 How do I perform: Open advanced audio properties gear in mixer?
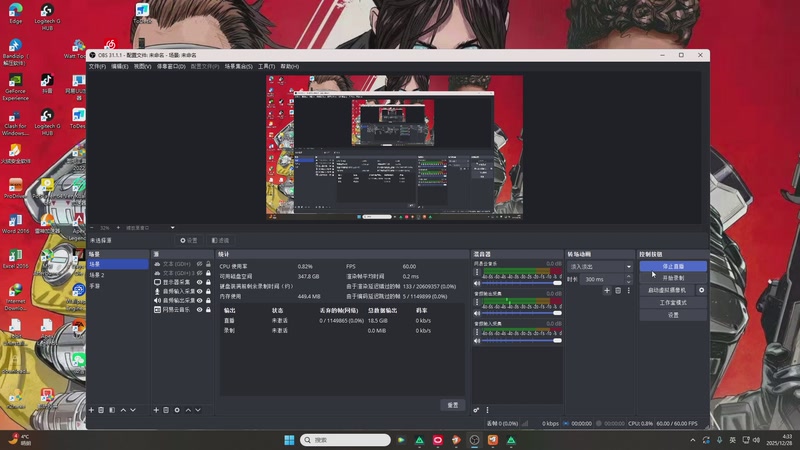(476, 410)
